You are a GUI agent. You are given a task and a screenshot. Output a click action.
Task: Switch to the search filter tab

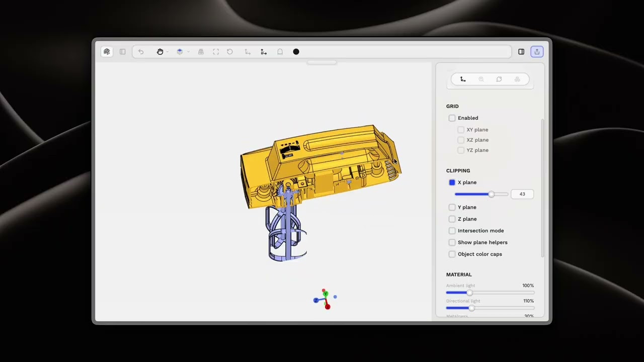pyautogui.click(x=481, y=79)
